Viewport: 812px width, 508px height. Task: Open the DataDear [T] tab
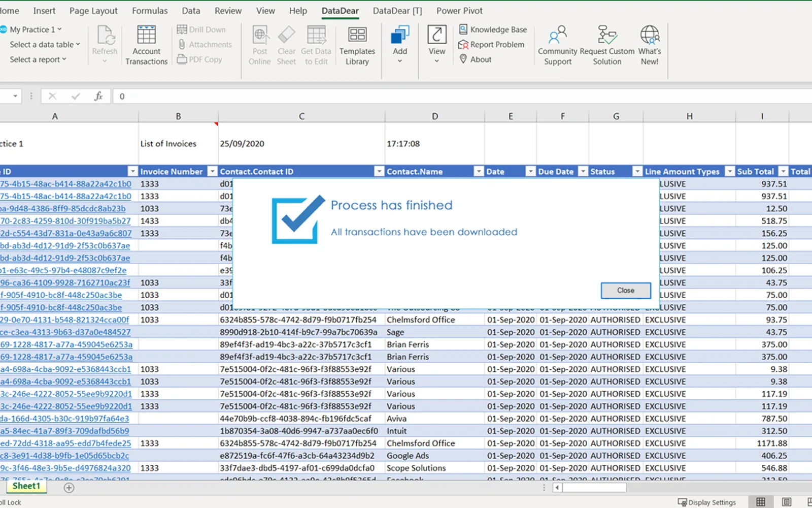tap(397, 11)
